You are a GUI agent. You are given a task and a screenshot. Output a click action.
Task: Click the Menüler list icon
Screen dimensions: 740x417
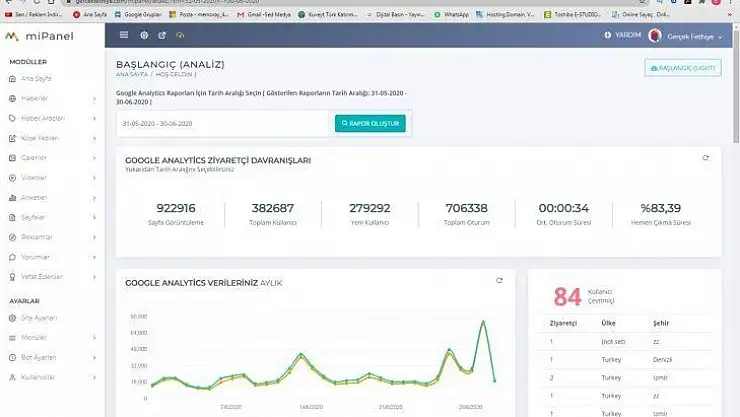pos(12,338)
